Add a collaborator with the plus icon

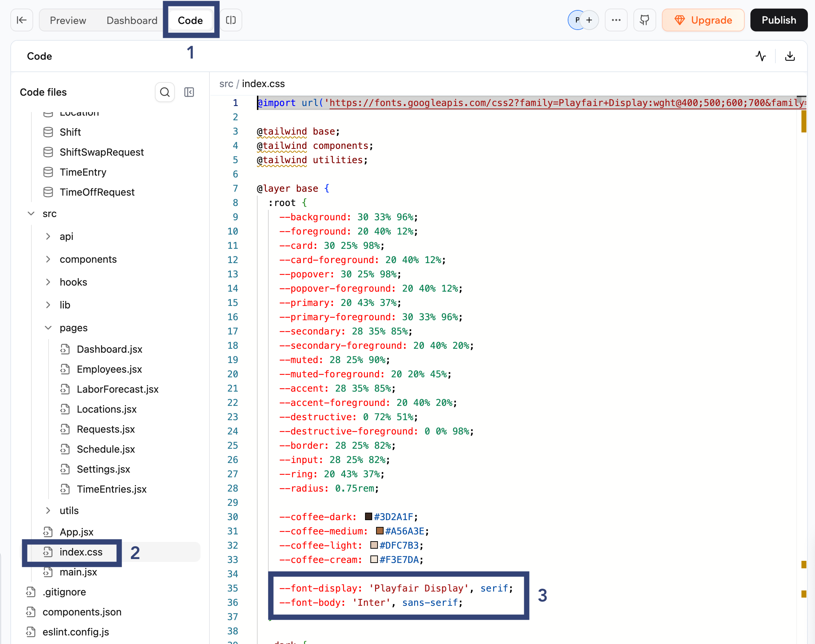point(589,20)
